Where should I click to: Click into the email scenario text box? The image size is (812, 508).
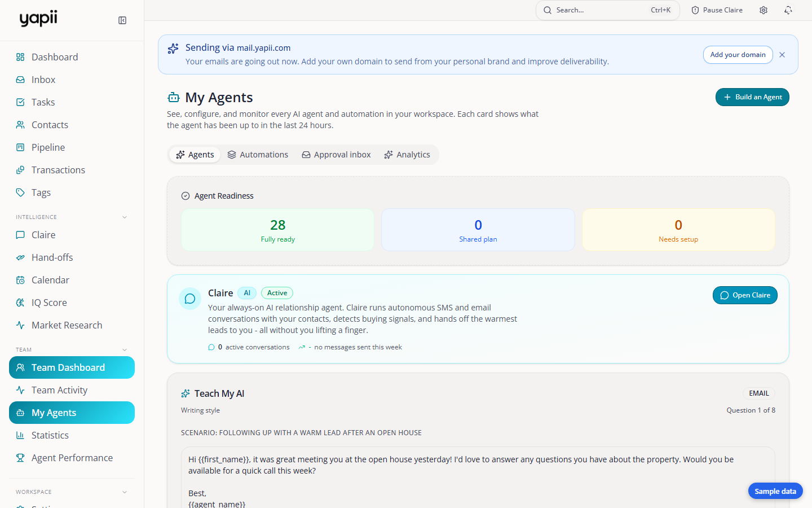(478, 479)
